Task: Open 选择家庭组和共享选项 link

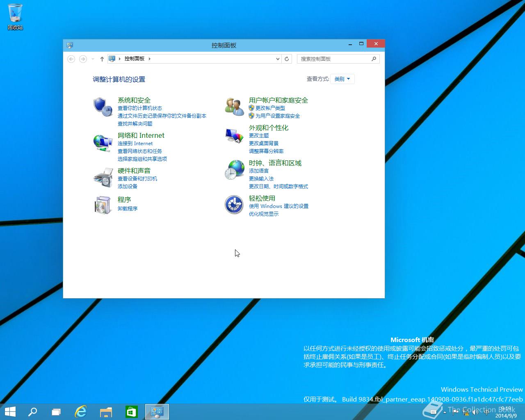Action: pyautogui.click(x=142, y=159)
